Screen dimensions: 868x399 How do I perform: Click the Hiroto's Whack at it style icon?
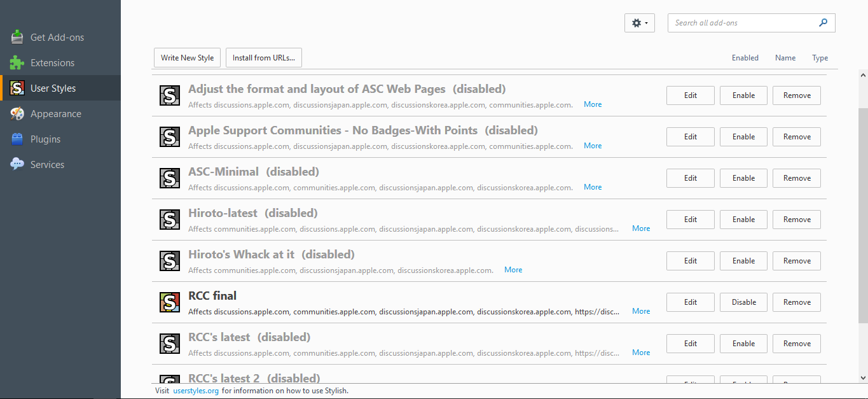point(169,261)
